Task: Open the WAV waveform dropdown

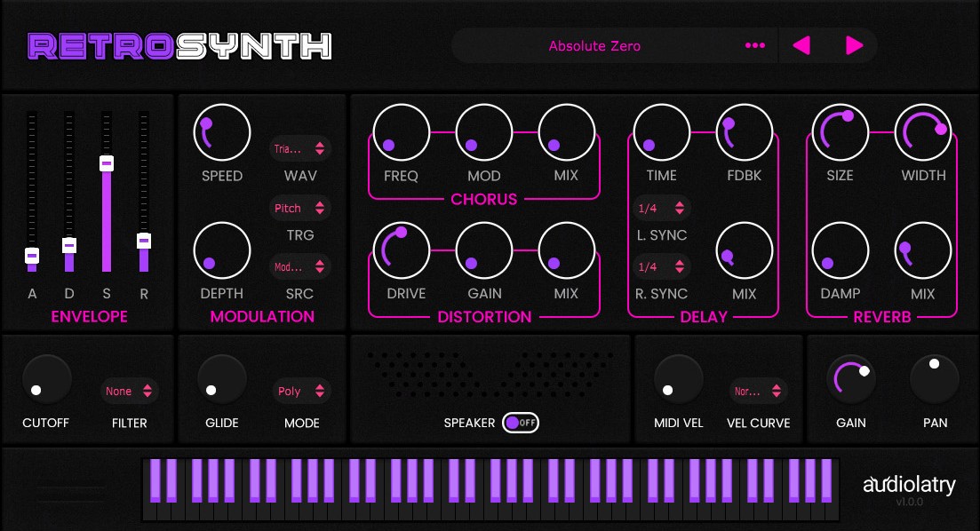Action: 300,148
